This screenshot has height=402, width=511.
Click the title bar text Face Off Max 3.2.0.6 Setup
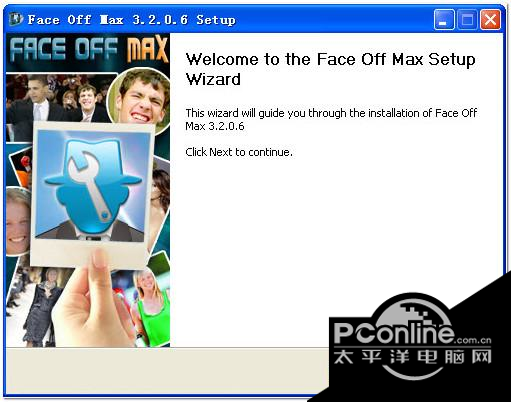click(x=132, y=20)
